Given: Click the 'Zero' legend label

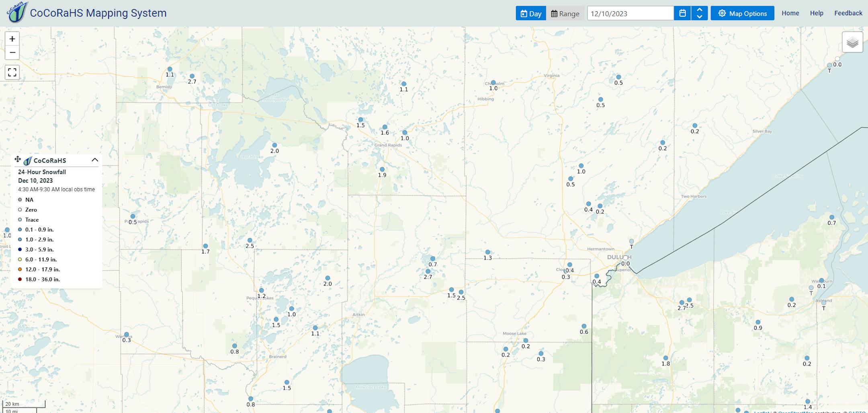Looking at the screenshot, I should click(x=31, y=210).
